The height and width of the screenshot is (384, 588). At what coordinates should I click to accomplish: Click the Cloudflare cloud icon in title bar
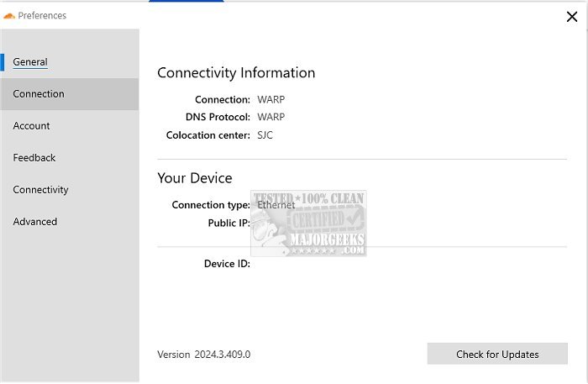click(x=9, y=15)
